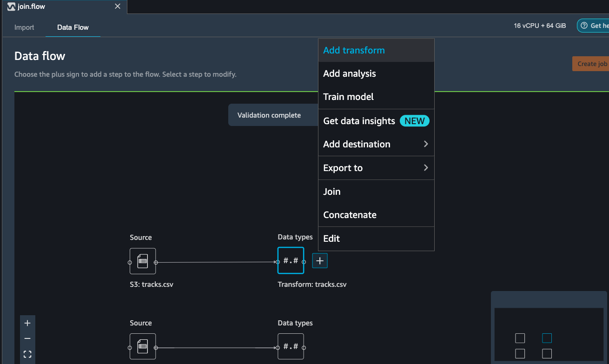The image size is (609, 364).
Task: Click the highlighted blue node in the minimap
Action: click(x=547, y=338)
